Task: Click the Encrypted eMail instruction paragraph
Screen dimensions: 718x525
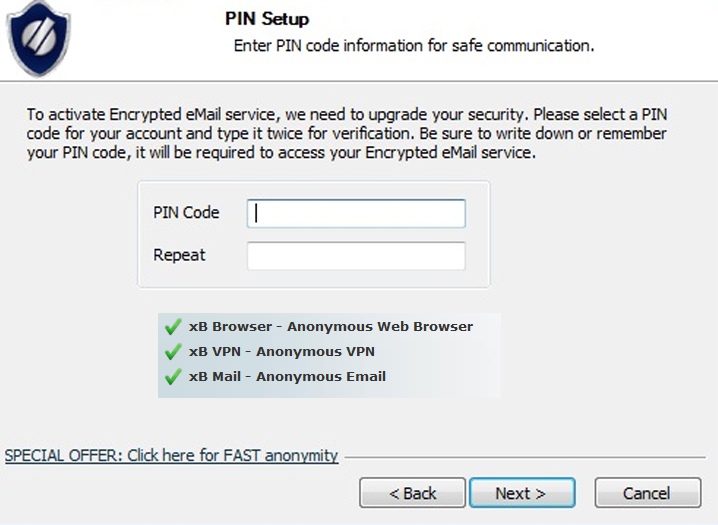Action: tap(347, 133)
